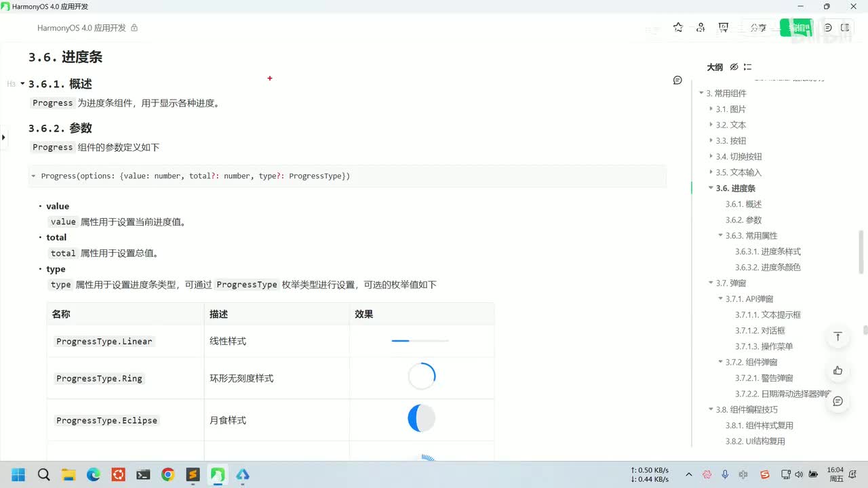Expand the 3.2. 文本 outline node
Viewport: 868px width, 488px height.
pos(711,125)
